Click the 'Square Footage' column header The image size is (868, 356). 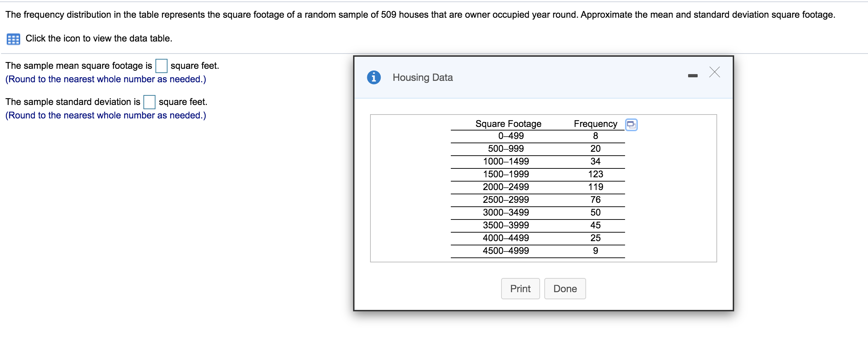[508, 124]
